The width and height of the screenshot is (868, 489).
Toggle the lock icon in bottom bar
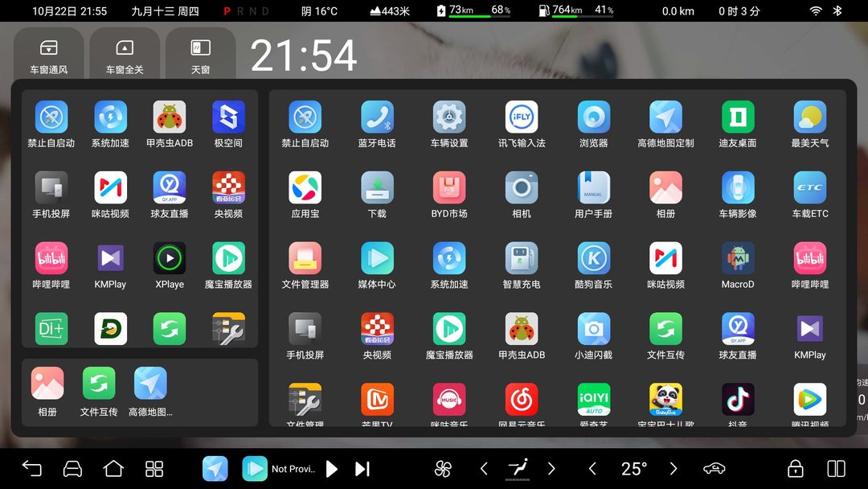(x=796, y=469)
